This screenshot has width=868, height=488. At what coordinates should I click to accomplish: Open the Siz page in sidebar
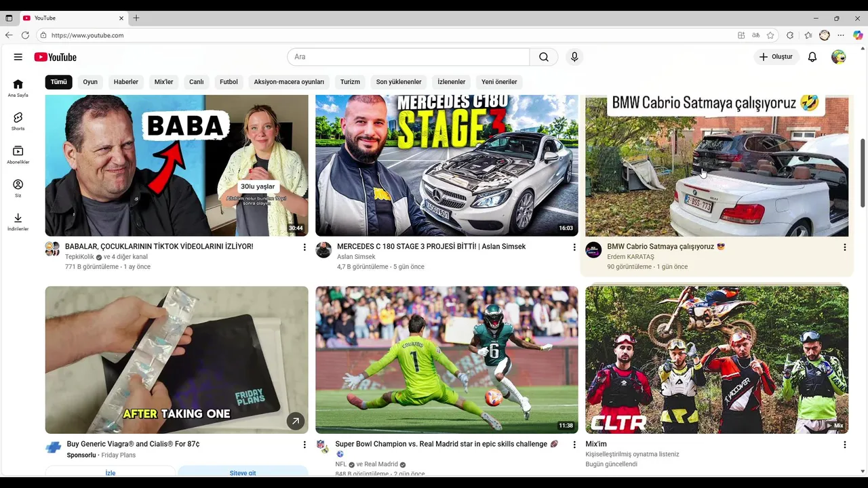pos(18,188)
